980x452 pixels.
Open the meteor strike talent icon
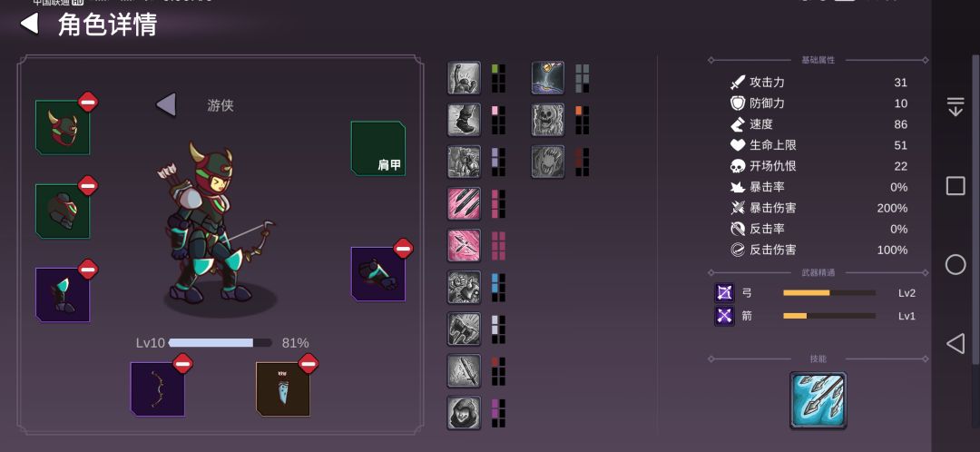548,77
